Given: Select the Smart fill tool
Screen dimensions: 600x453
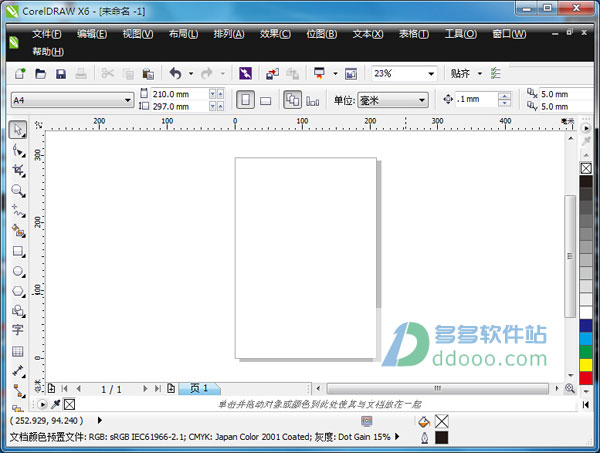Looking at the screenshot, I should (18, 231).
